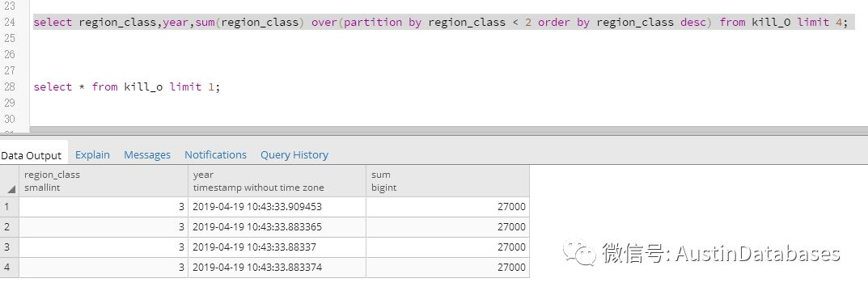Place cursor in 'select * from kill_o limit 1;'
This screenshot has height=291, width=868.
pyautogui.click(x=127, y=86)
